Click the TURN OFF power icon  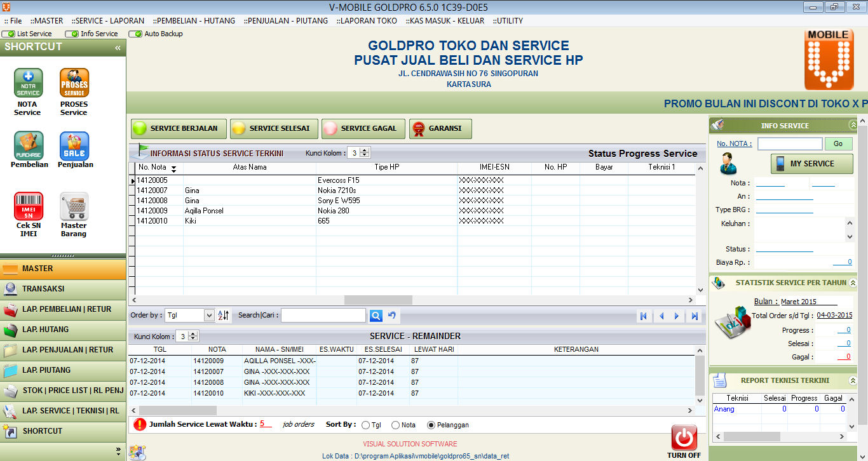tap(684, 438)
